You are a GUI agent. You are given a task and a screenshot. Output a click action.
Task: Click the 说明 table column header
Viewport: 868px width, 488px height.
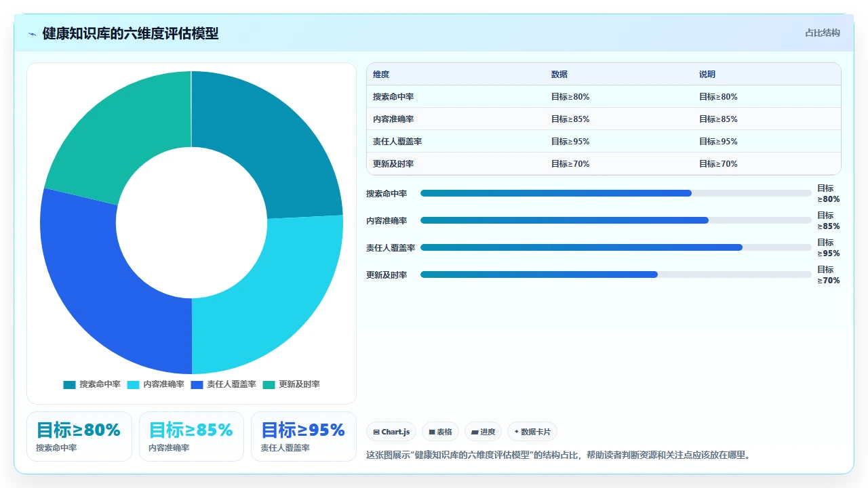click(707, 75)
